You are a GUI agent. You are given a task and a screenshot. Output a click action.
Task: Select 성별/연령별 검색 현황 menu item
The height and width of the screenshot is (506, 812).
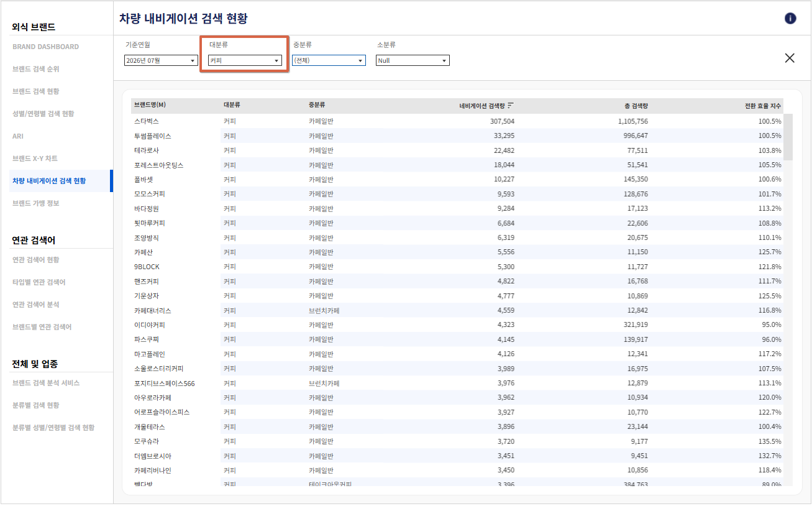click(43, 114)
